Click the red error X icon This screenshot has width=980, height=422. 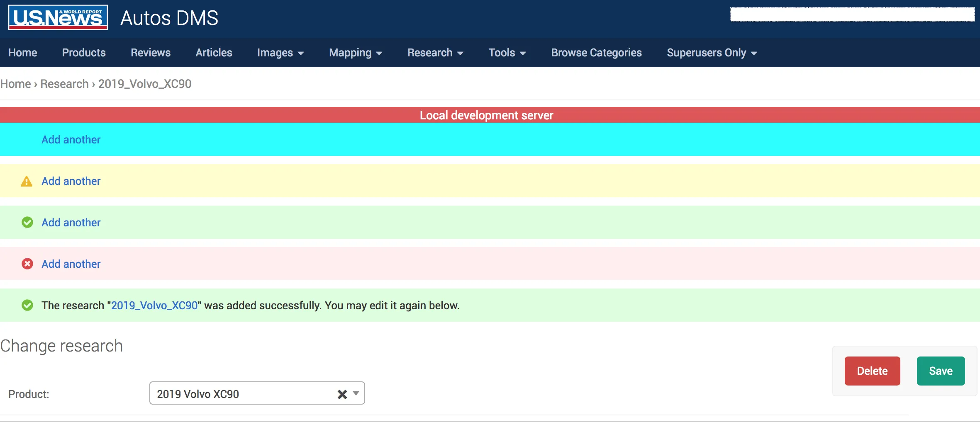tap(27, 264)
